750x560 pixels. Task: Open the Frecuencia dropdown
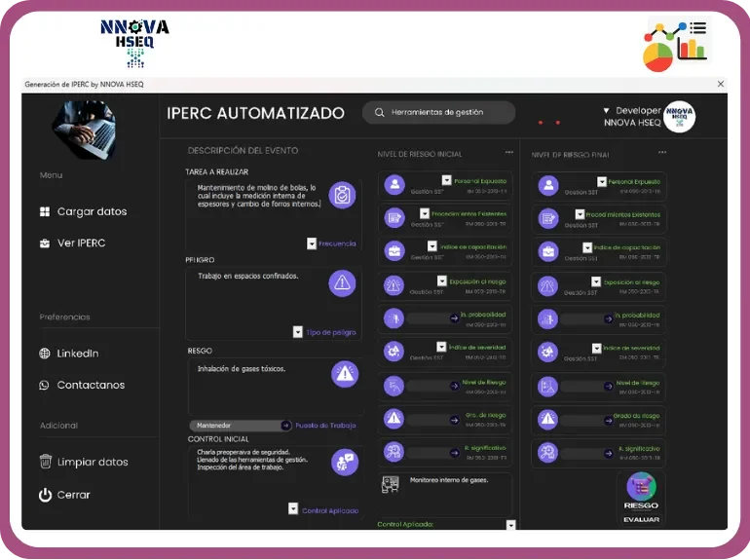pyautogui.click(x=312, y=243)
